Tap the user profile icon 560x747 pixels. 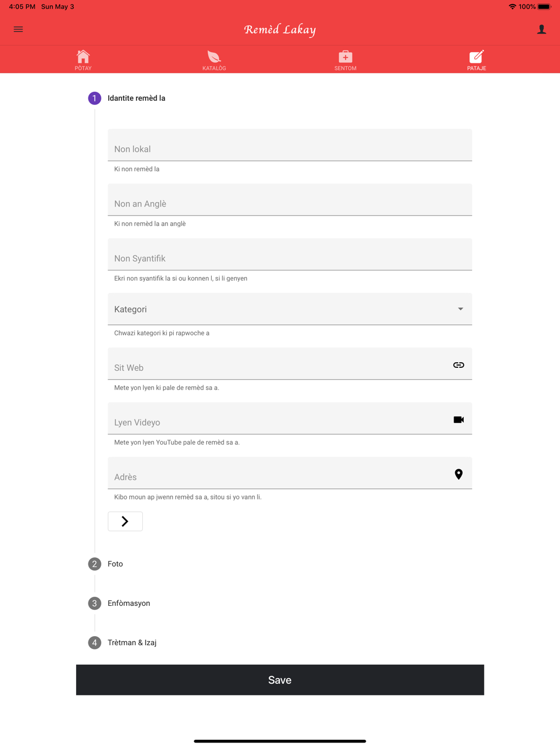pyautogui.click(x=541, y=29)
